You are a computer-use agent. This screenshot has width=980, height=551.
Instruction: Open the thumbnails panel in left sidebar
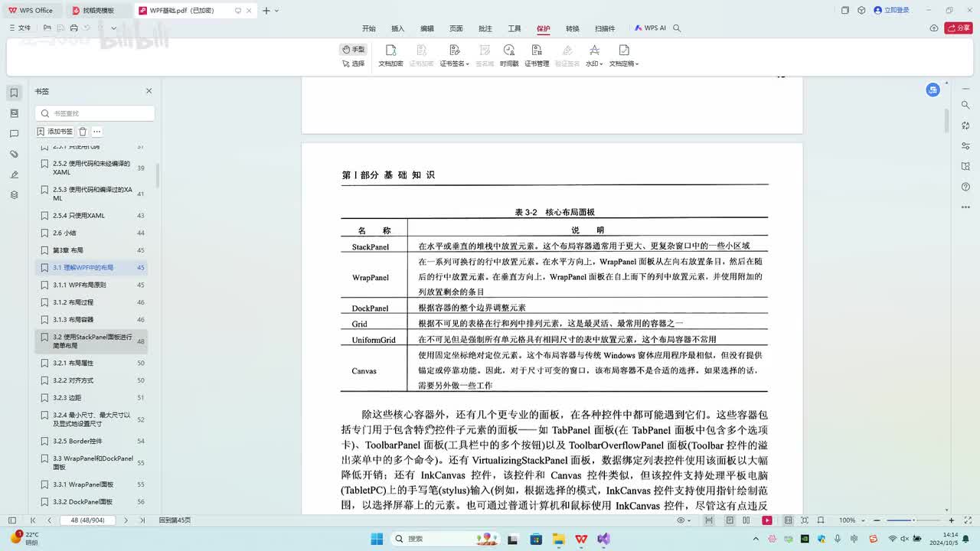tap(14, 113)
